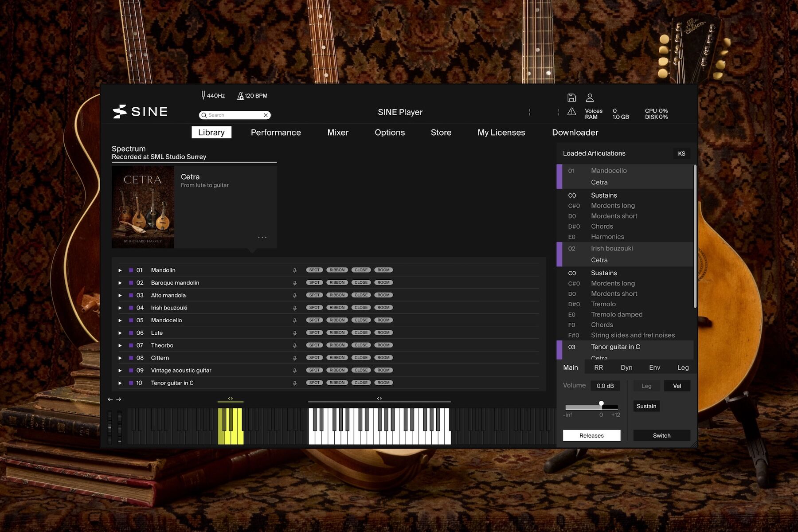Toggle the SPOT mic for Lute

click(314, 332)
